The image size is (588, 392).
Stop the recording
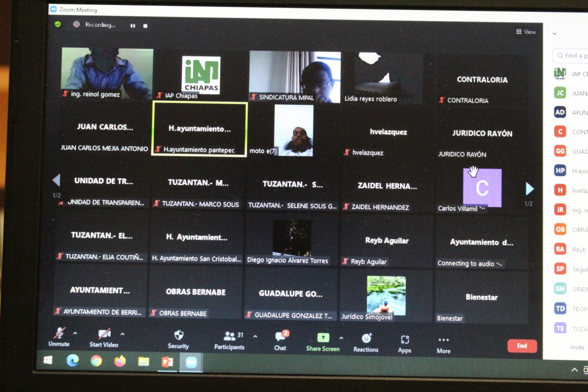pyautogui.click(x=145, y=26)
